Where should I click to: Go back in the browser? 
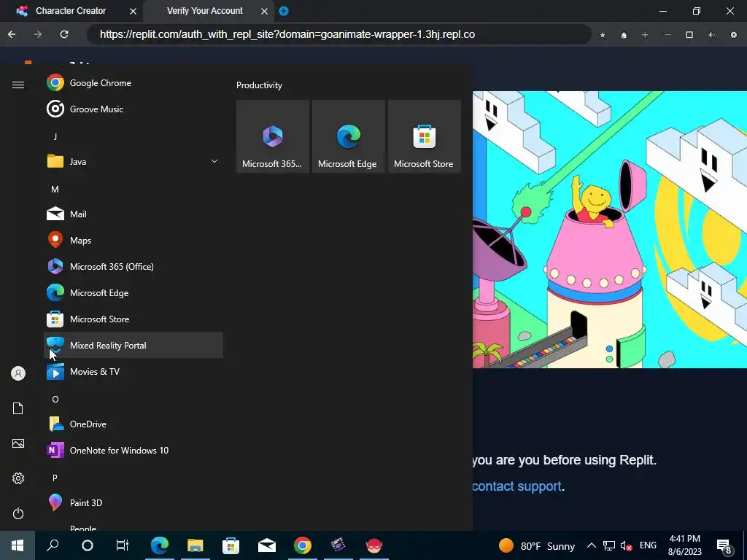(x=12, y=34)
